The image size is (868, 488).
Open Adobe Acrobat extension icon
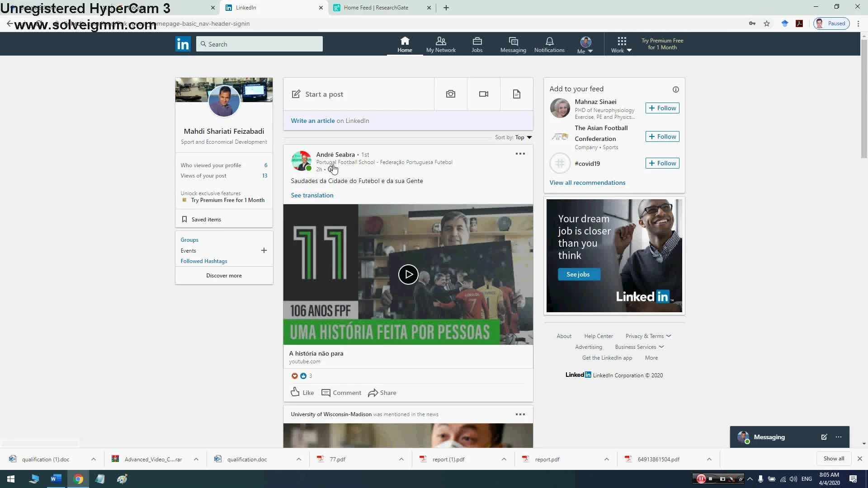(799, 23)
